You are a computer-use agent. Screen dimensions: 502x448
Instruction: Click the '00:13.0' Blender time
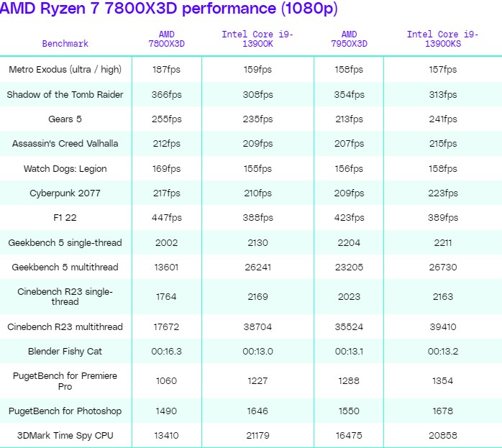point(257,352)
